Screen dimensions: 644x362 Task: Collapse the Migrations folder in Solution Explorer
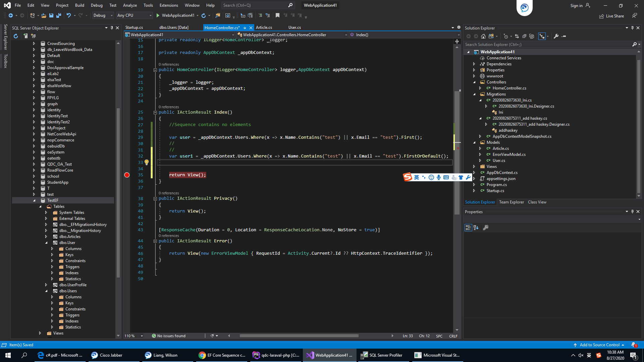[x=474, y=94]
